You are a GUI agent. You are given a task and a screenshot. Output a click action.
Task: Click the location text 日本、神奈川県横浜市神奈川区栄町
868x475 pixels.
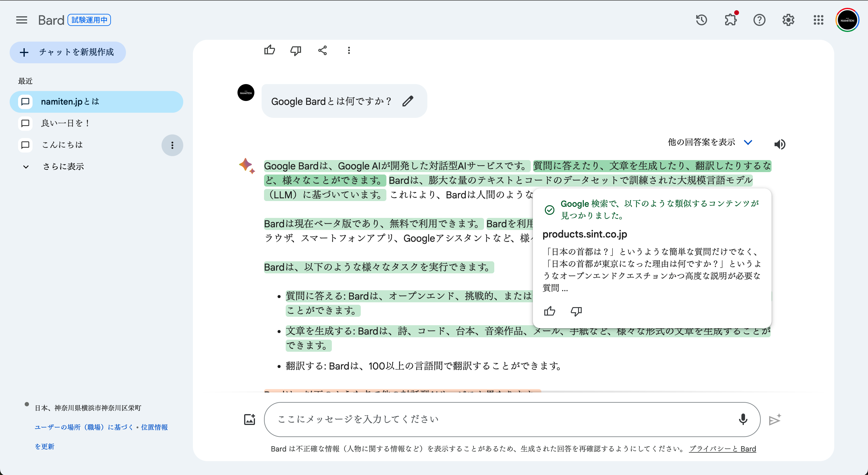88,407
